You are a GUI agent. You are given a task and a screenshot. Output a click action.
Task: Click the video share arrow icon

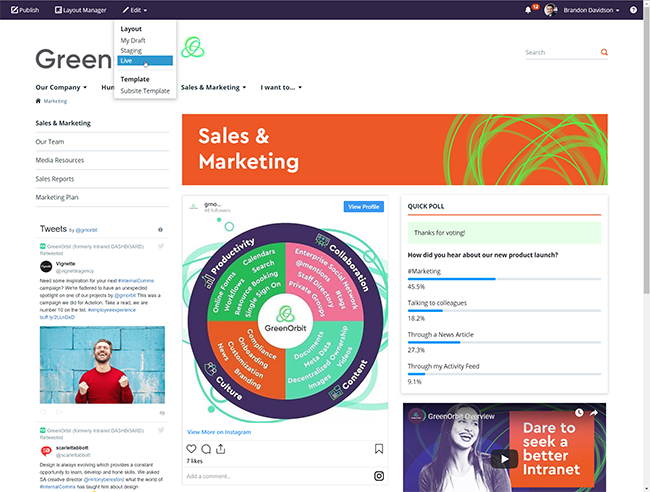(x=594, y=413)
